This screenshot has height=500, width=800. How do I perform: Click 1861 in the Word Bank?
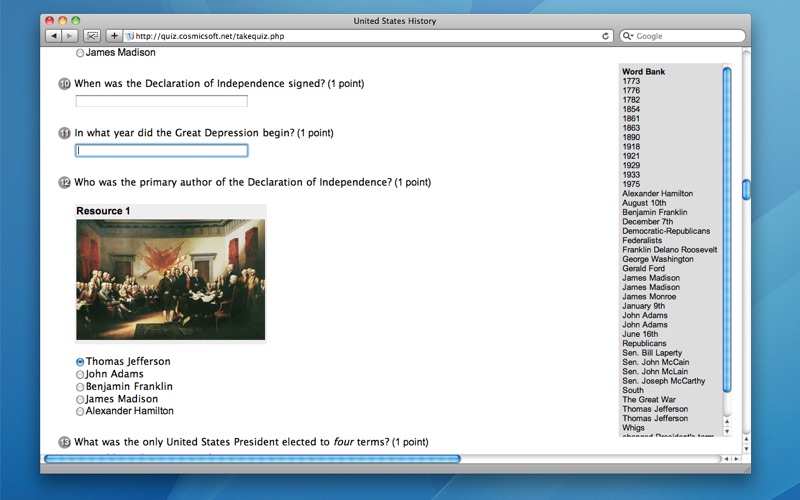(631, 118)
